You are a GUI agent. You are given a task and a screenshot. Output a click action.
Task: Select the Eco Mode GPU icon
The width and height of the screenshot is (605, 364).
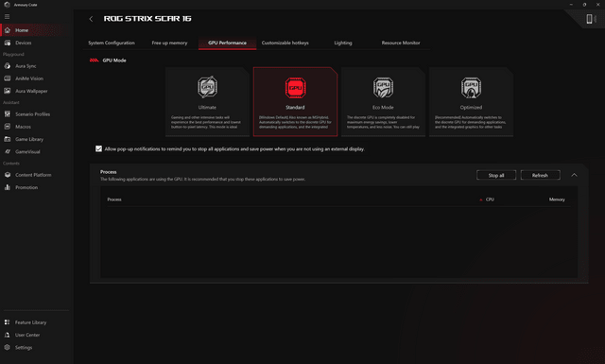pos(383,88)
